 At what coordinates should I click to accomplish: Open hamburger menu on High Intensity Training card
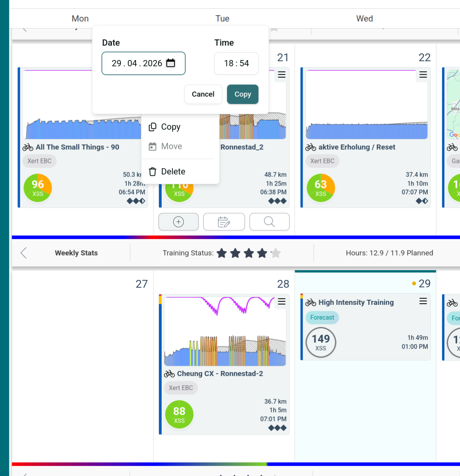pyautogui.click(x=423, y=301)
